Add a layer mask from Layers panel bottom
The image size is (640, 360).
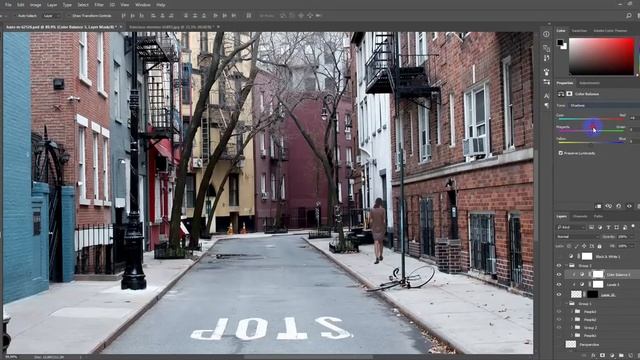tap(602, 356)
